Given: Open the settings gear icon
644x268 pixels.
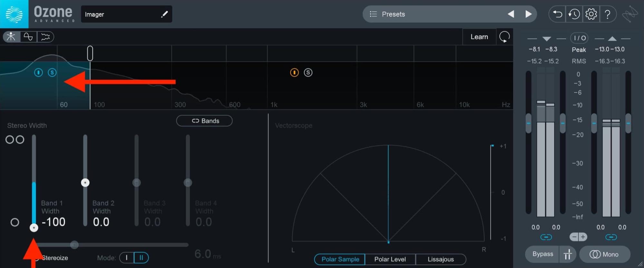Looking at the screenshot, I should click(591, 14).
